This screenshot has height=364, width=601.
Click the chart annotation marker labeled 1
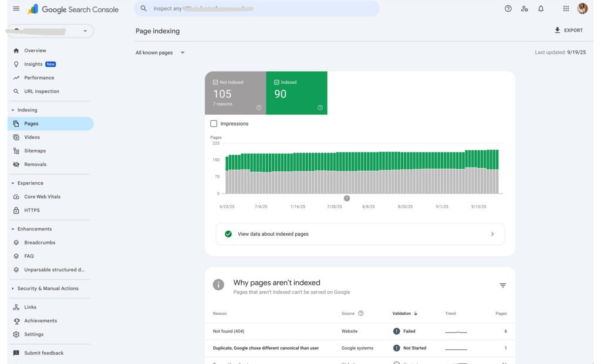(347, 198)
